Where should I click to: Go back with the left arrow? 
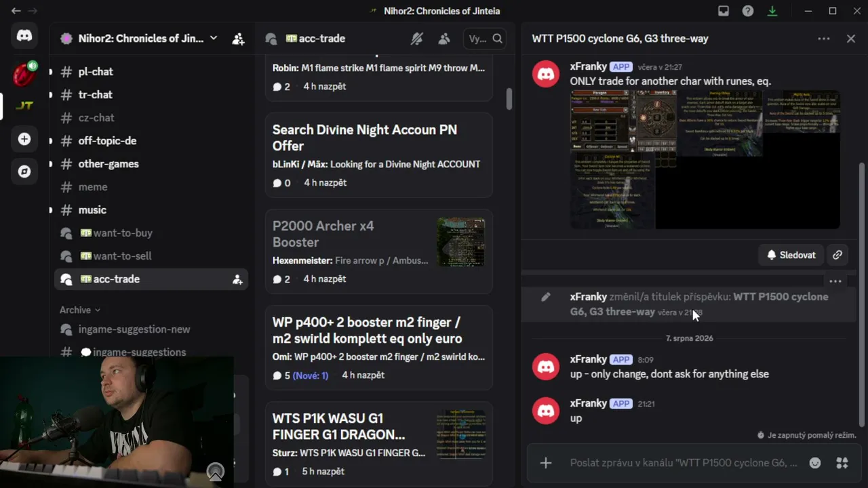coord(16,11)
